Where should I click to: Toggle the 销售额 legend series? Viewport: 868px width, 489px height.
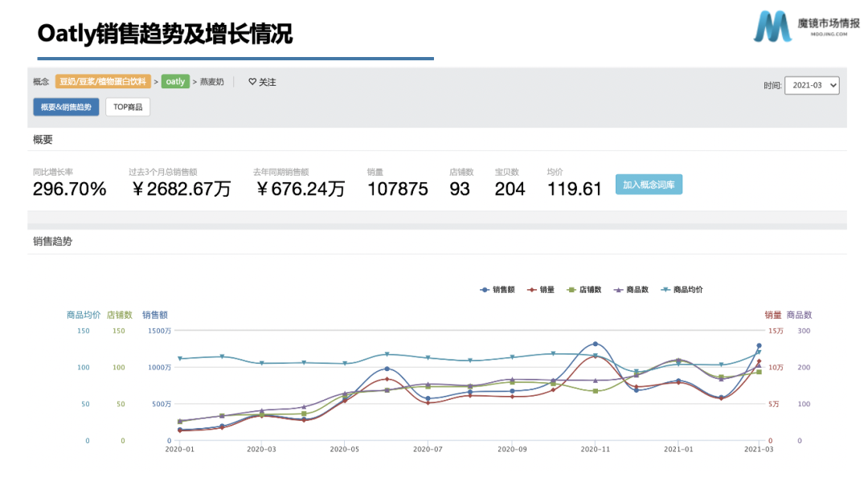click(497, 290)
